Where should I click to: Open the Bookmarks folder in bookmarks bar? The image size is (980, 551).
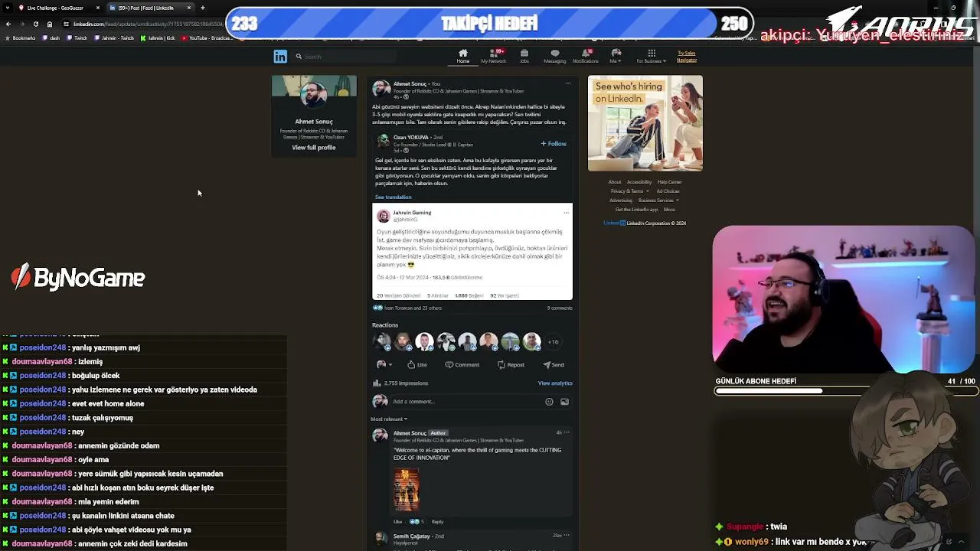pos(21,37)
